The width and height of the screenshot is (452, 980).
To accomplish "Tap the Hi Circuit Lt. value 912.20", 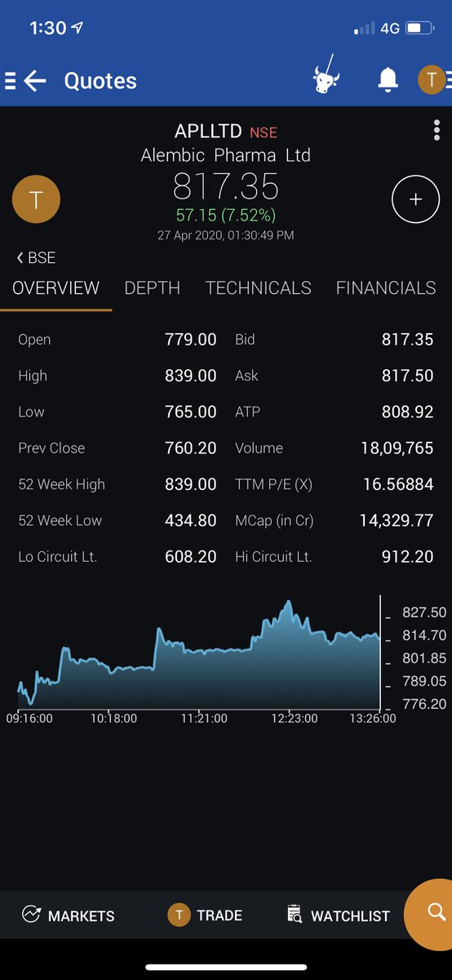I will (408, 556).
